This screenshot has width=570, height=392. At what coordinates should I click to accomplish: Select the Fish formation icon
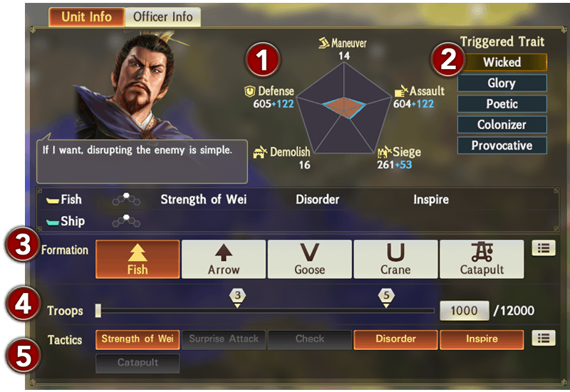(138, 259)
